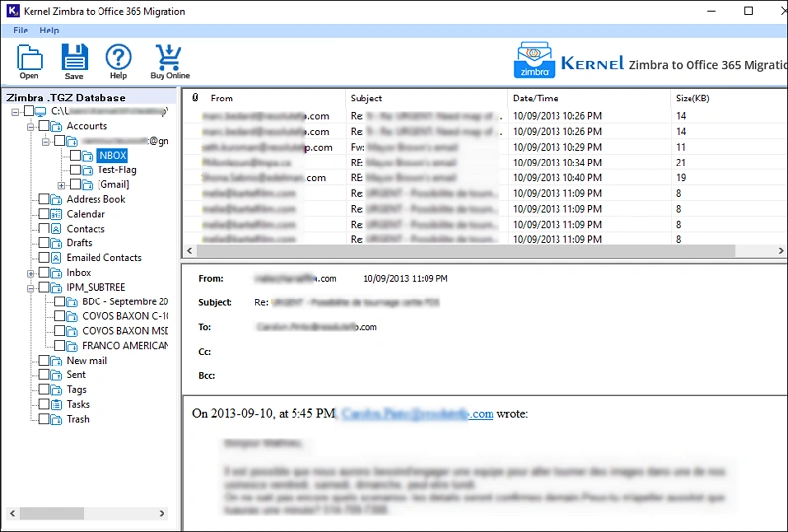Expand the Inbox tree node
The image size is (788, 532).
[31, 274]
